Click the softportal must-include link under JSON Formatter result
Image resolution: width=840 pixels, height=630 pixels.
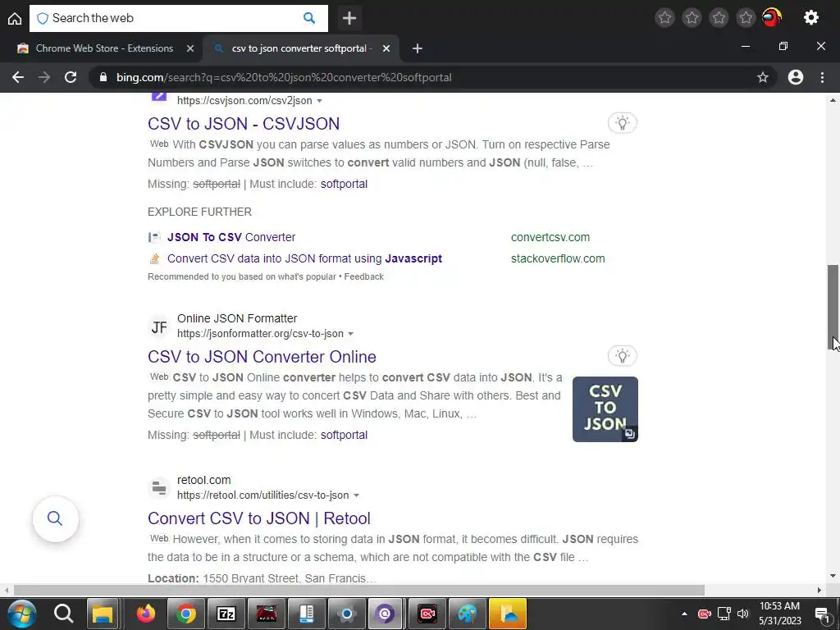[x=344, y=436]
